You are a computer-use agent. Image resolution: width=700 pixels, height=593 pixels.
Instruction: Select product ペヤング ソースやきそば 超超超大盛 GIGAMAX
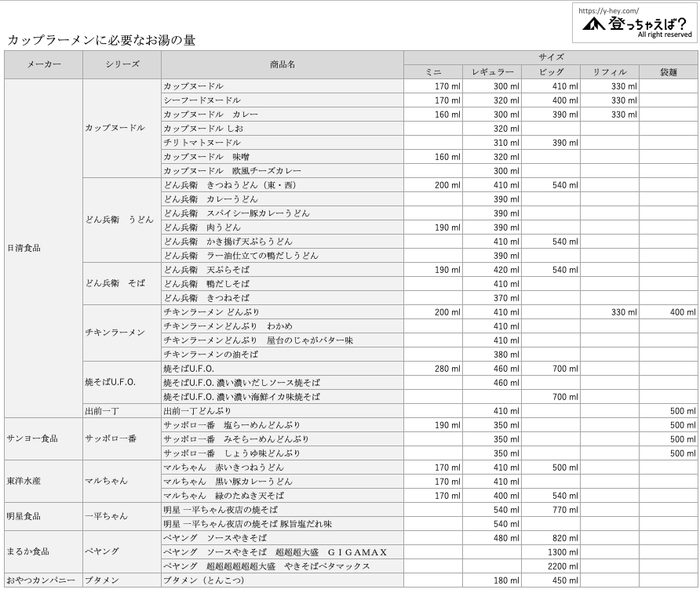click(283, 552)
